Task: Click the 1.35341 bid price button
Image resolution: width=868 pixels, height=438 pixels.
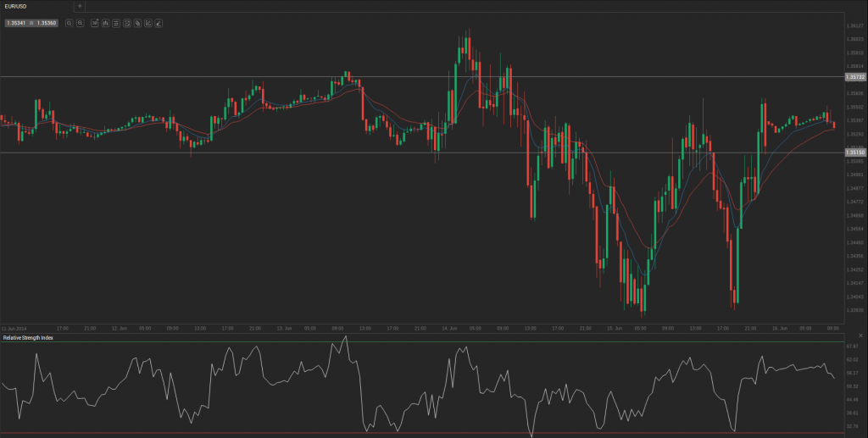Action: 16,23
